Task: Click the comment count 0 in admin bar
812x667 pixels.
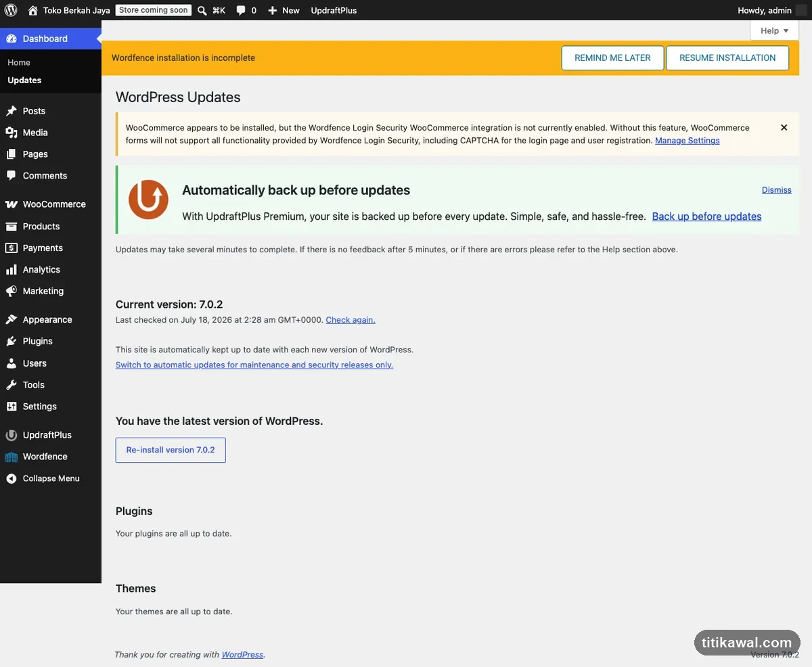Action: click(x=254, y=11)
